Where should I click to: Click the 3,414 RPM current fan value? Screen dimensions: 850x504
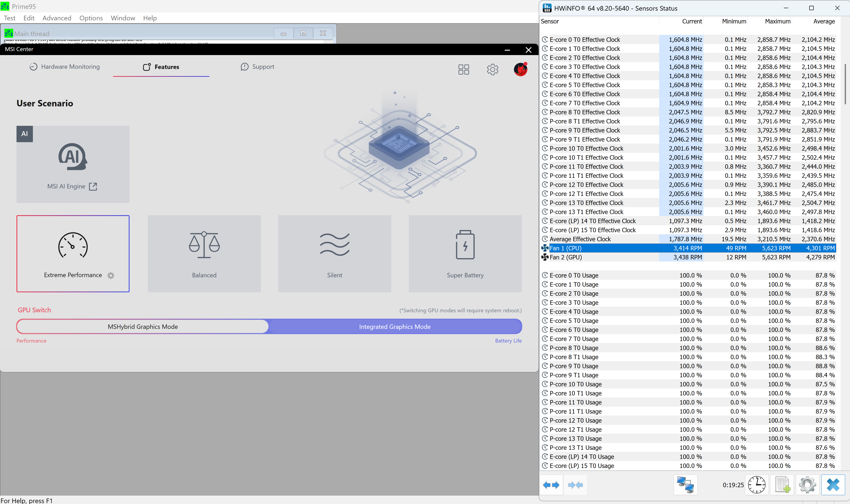click(x=688, y=248)
